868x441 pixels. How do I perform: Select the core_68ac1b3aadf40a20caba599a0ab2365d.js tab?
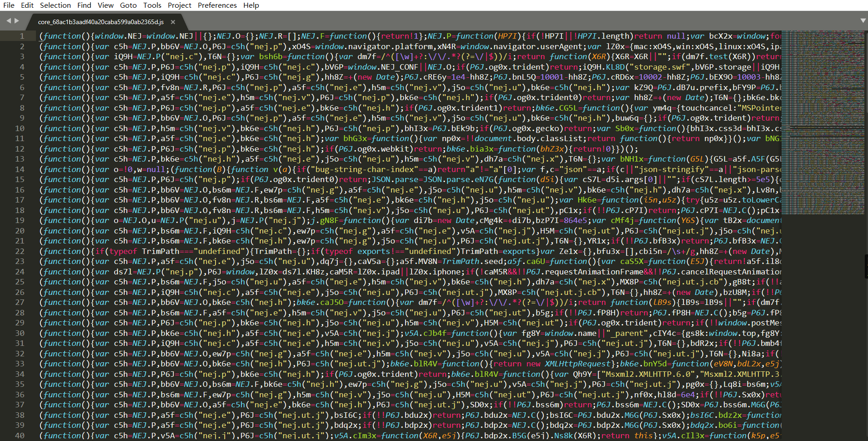(x=101, y=22)
